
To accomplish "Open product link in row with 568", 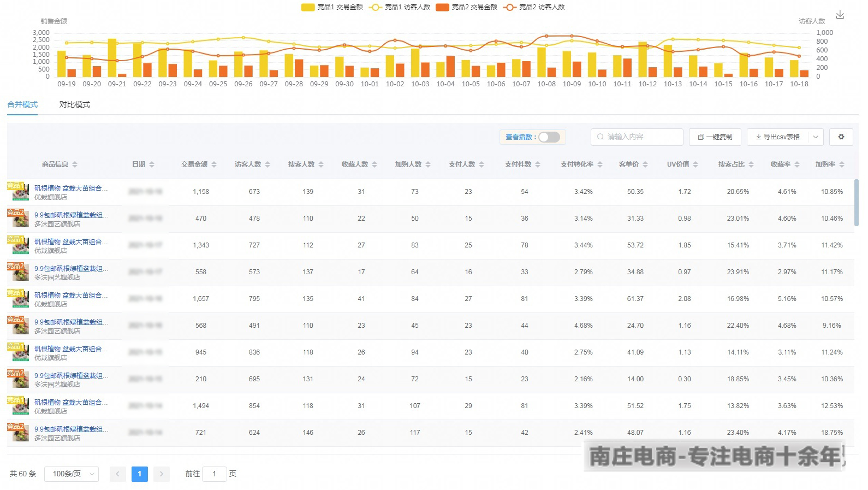I will pos(71,322).
